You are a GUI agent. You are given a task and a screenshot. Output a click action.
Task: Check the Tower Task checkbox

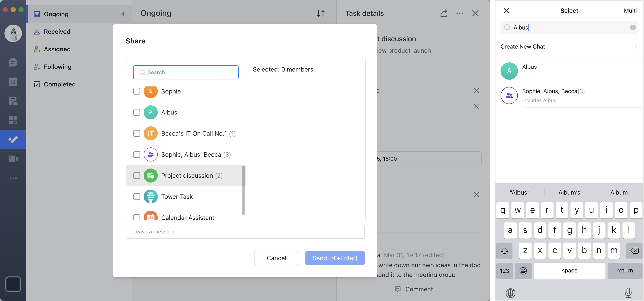pos(136,197)
